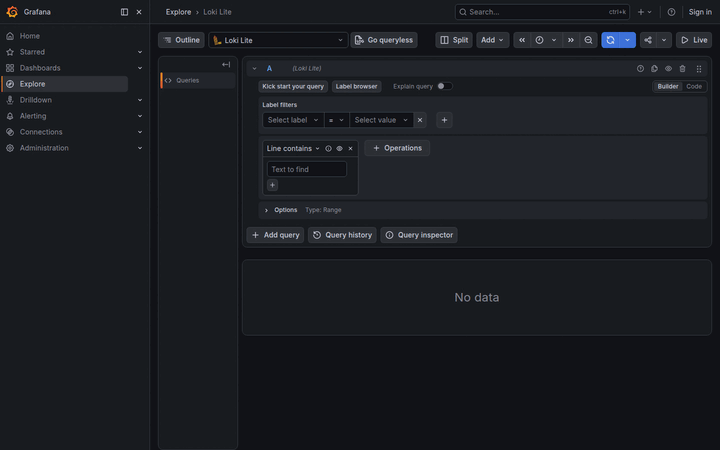Duplicate query A icon
Screen dimensions: 720x450
point(654,68)
